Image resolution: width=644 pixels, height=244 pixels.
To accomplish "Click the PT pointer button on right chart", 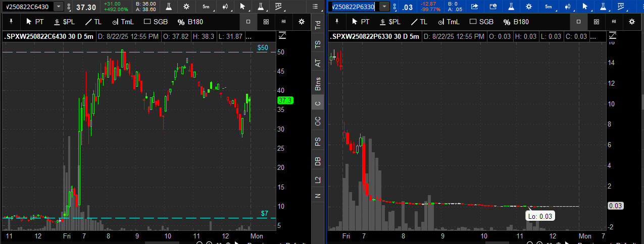I will [x=360, y=22].
